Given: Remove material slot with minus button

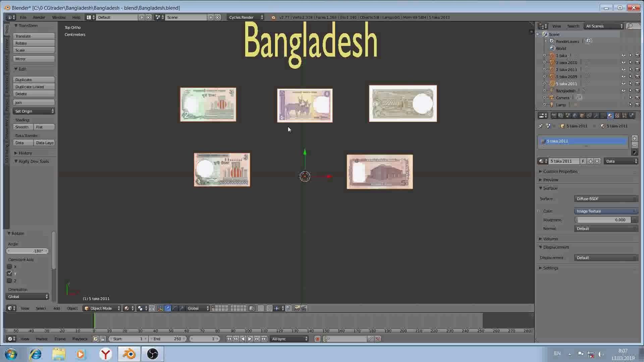Looking at the screenshot, I should pyautogui.click(x=634, y=145).
